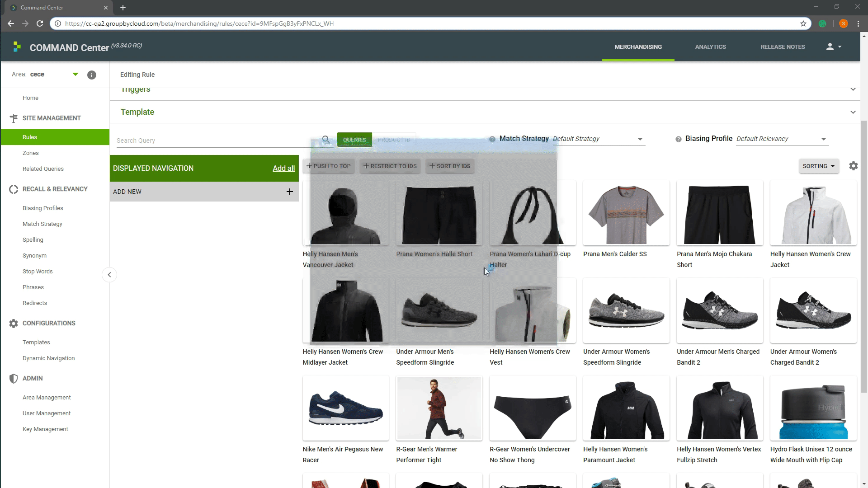Open Redirects in the sidebar
The width and height of the screenshot is (868, 488).
tap(34, 303)
